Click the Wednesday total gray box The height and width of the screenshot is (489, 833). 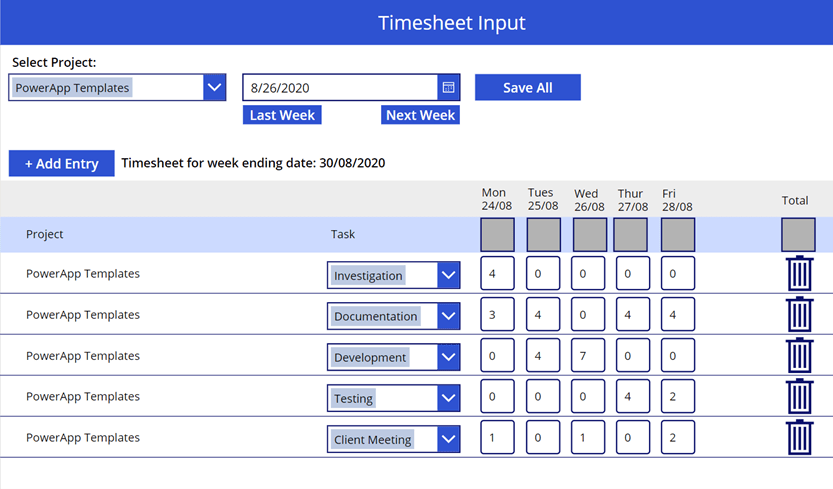590,234
